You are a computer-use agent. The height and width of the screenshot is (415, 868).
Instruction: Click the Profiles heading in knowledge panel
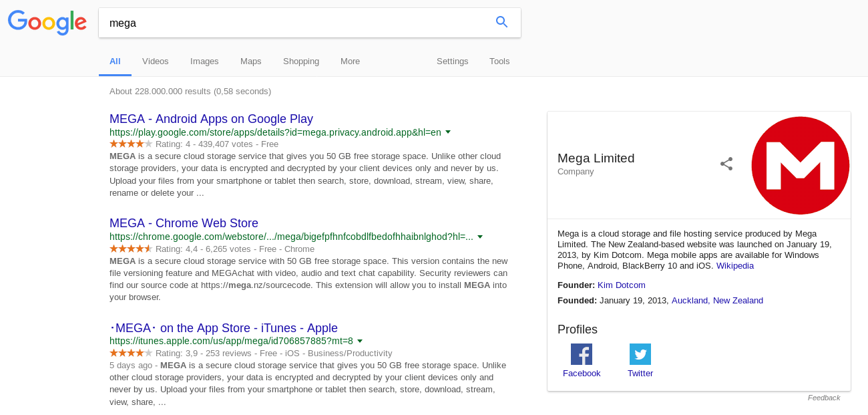[578, 329]
